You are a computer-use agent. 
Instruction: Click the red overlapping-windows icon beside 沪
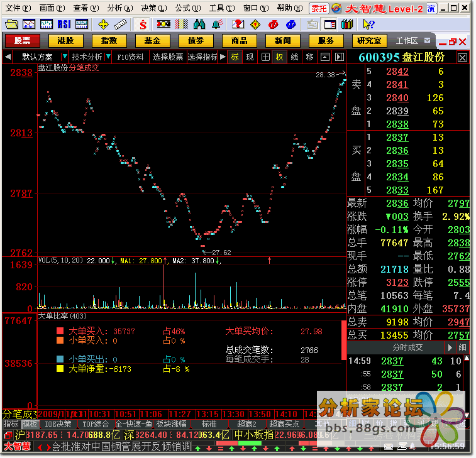pyautogui.click(x=8, y=436)
